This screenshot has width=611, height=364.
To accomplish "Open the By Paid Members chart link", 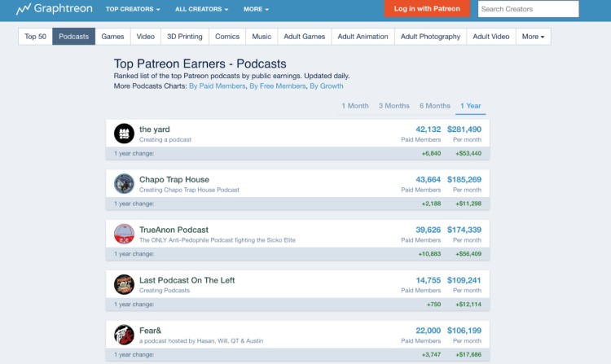I will [217, 86].
